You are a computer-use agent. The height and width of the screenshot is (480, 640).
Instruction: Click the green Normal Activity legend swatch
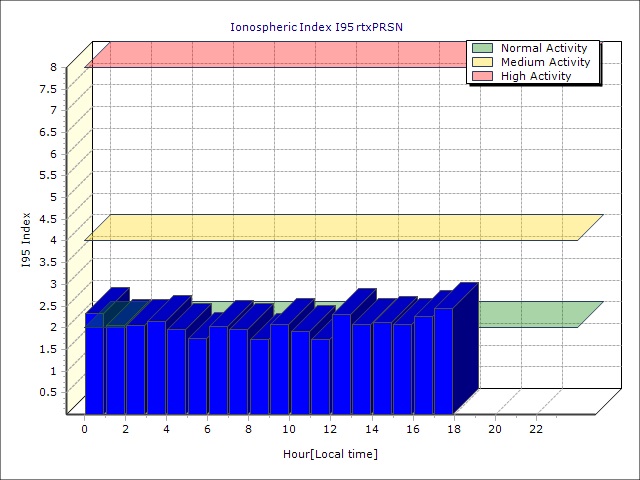coord(482,48)
